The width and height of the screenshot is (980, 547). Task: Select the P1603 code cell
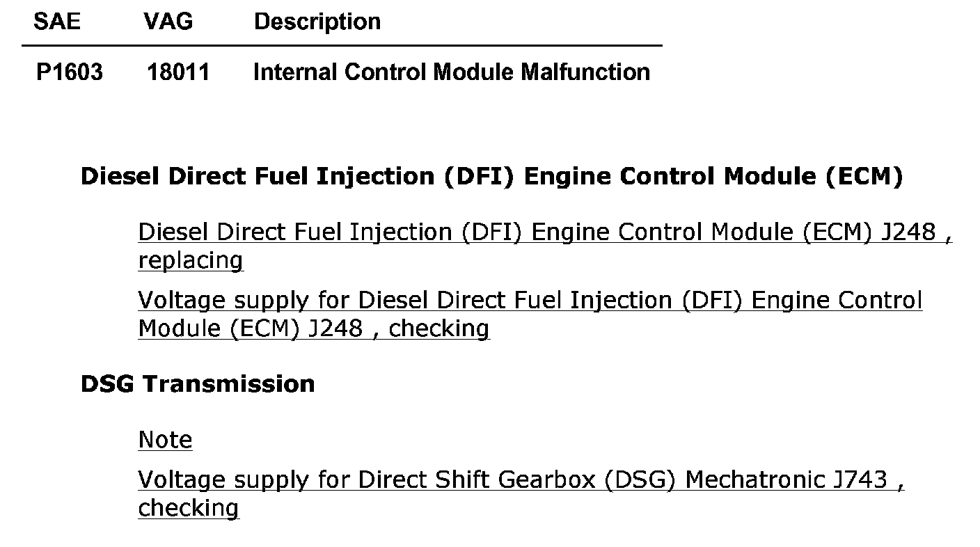[x=70, y=72]
